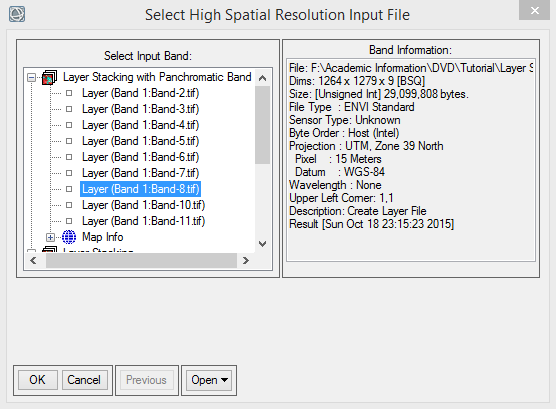The width and height of the screenshot is (556, 409).
Task: Toggle the box next to Band-8.tif layer
Action: 69,189
